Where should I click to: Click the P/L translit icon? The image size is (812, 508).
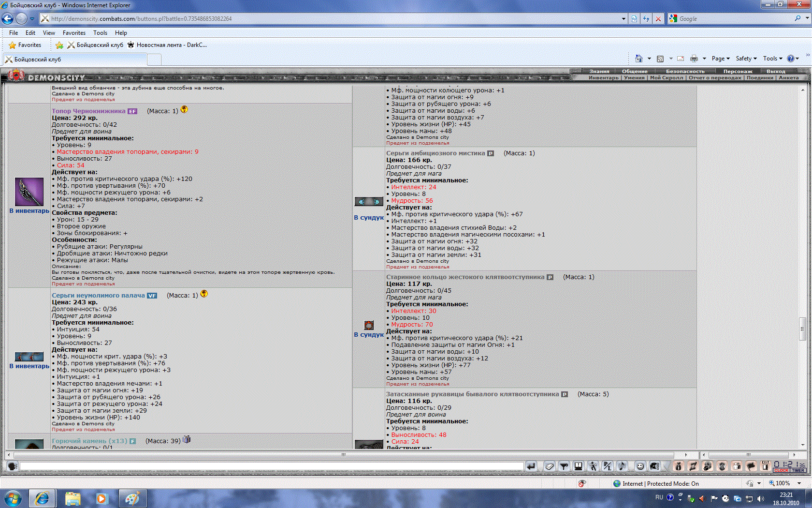point(608,466)
